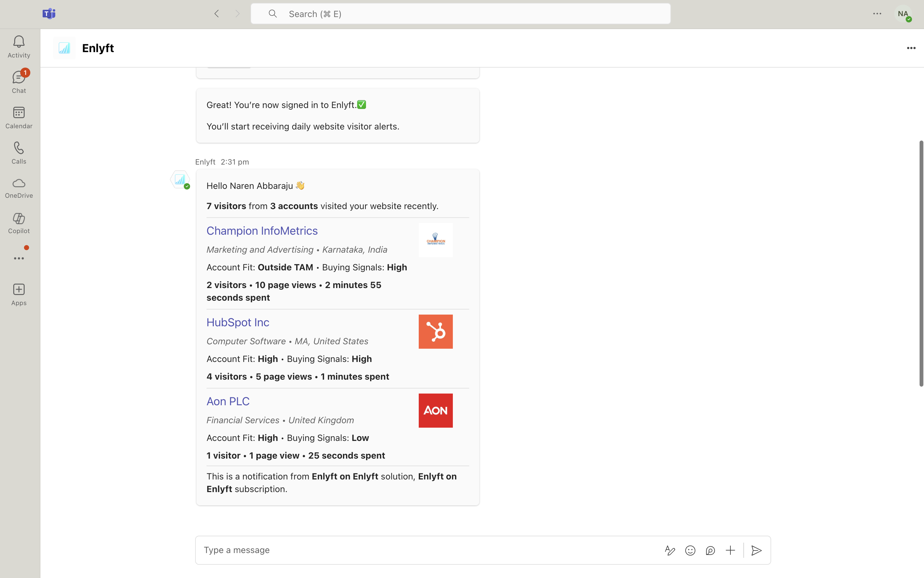Show more apps in sidebar
Image resolution: width=924 pixels, height=578 pixels.
19,258
